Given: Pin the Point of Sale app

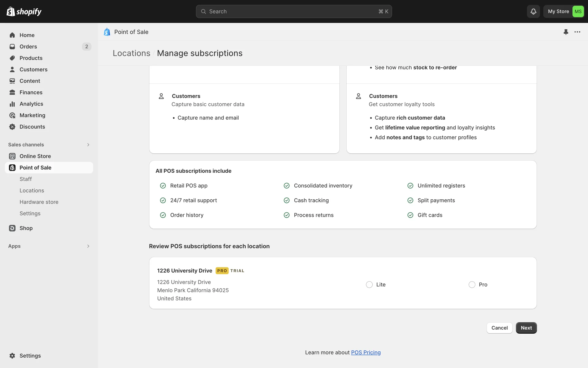Looking at the screenshot, I should coord(566,32).
